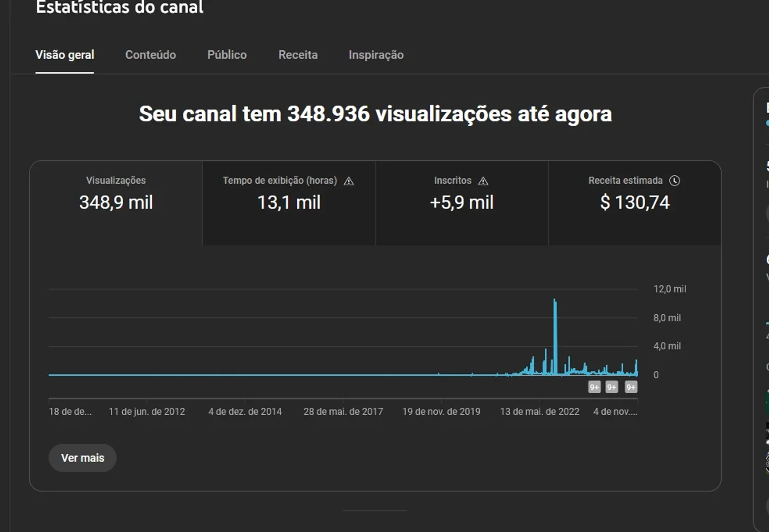
Task: Click the Estatísticas do canal page title
Action: point(119,7)
